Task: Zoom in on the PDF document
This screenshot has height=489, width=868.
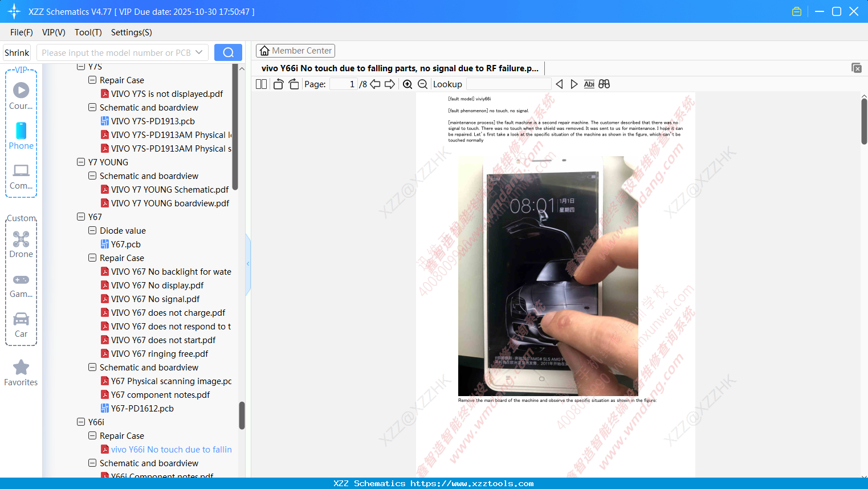Action: (x=407, y=84)
